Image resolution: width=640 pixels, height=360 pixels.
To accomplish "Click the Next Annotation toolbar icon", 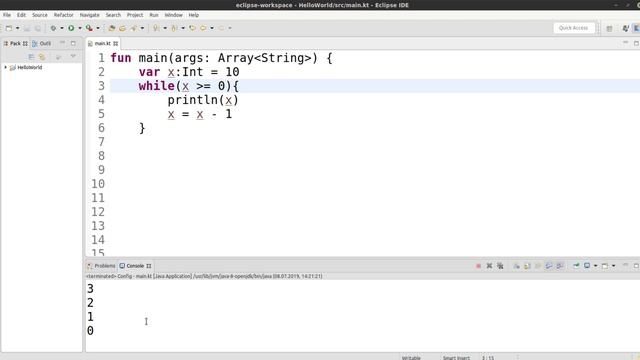I will (x=156, y=28).
